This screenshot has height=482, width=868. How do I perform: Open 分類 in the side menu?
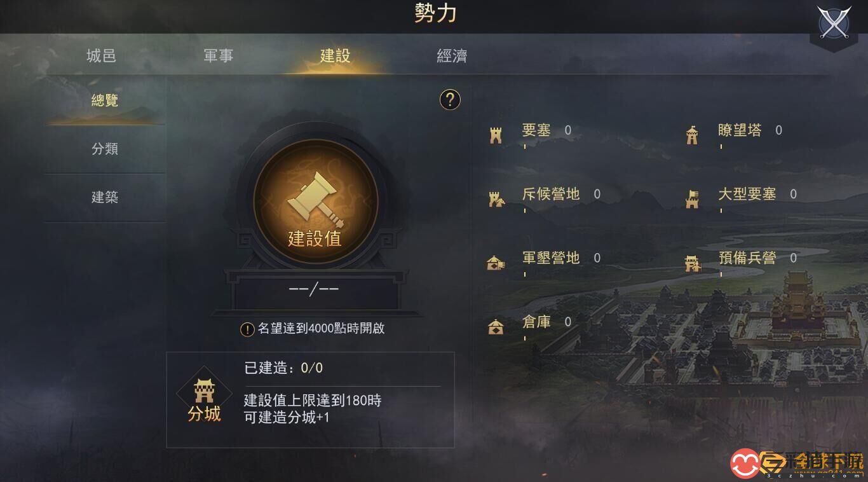click(x=105, y=149)
